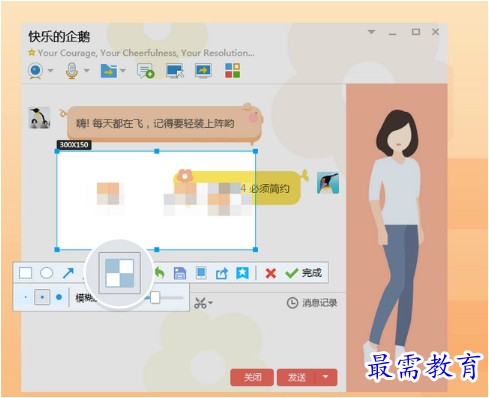Click the 发送 send button
This screenshot has height=398, width=489.
(297, 377)
